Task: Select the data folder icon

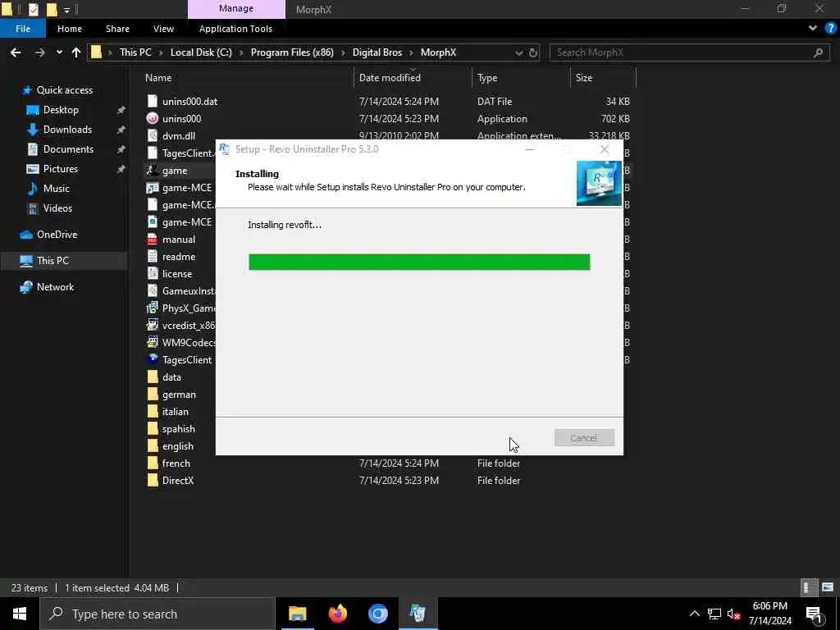Action: [153, 377]
